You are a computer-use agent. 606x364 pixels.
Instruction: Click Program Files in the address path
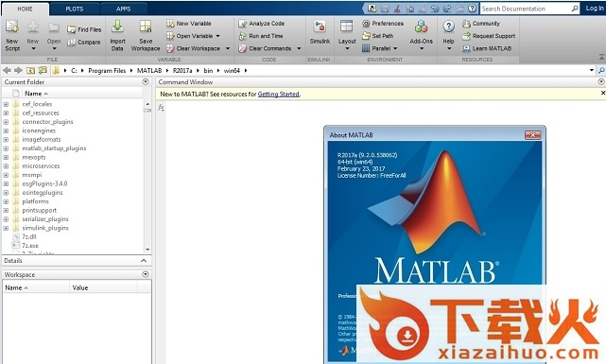107,70
